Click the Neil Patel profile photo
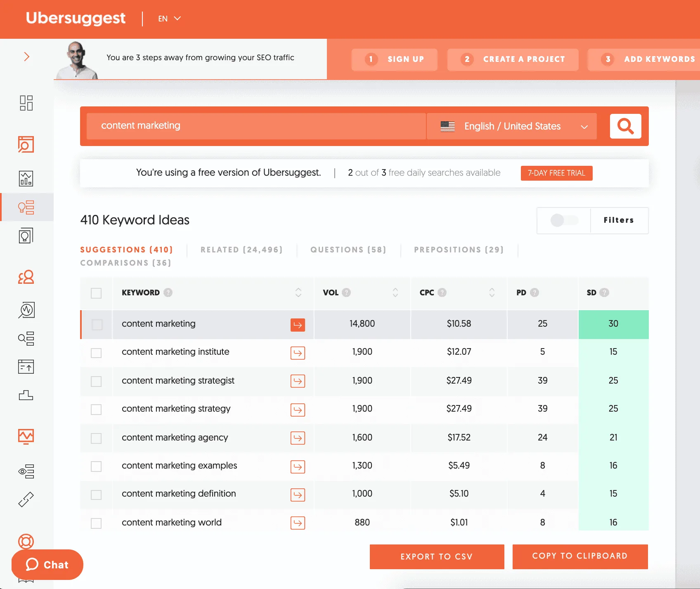The image size is (700, 589). tap(77, 60)
